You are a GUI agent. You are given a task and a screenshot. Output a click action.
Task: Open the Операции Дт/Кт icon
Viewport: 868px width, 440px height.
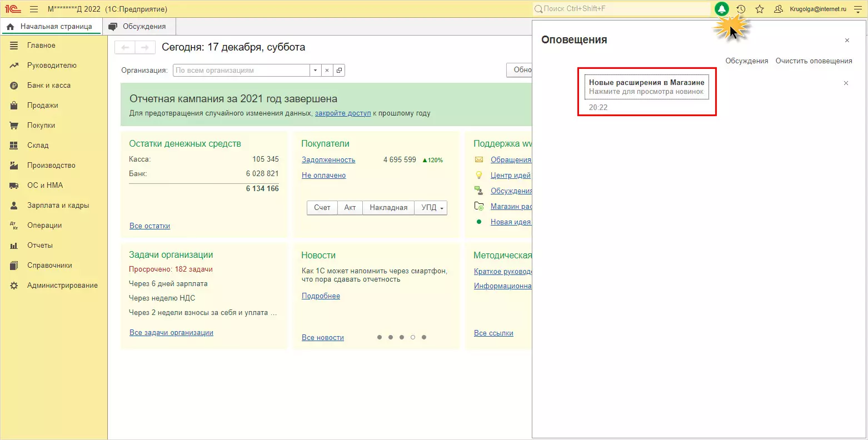coord(14,226)
